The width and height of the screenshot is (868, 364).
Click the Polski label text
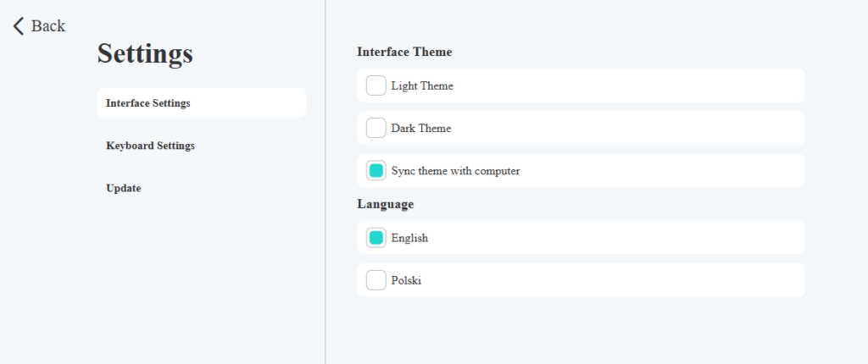coord(406,281)
